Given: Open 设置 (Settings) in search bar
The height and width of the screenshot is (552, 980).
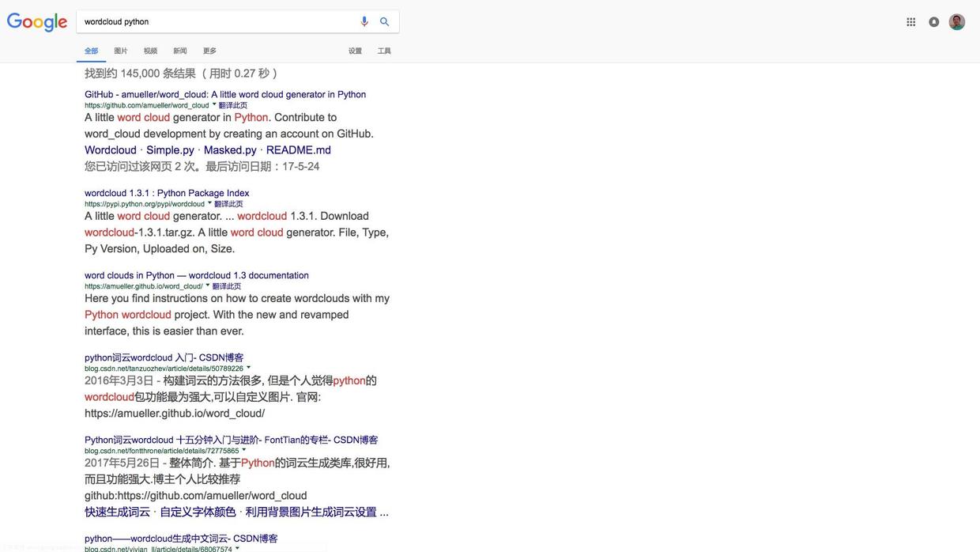Looking at the screenshot, I should tap(355, 51).
